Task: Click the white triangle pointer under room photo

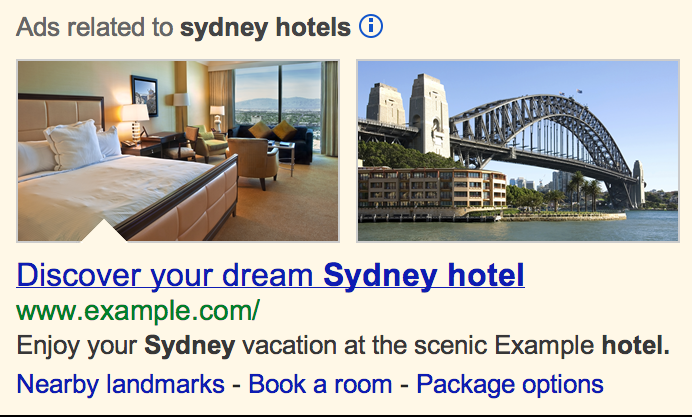Action: (104, 231)
